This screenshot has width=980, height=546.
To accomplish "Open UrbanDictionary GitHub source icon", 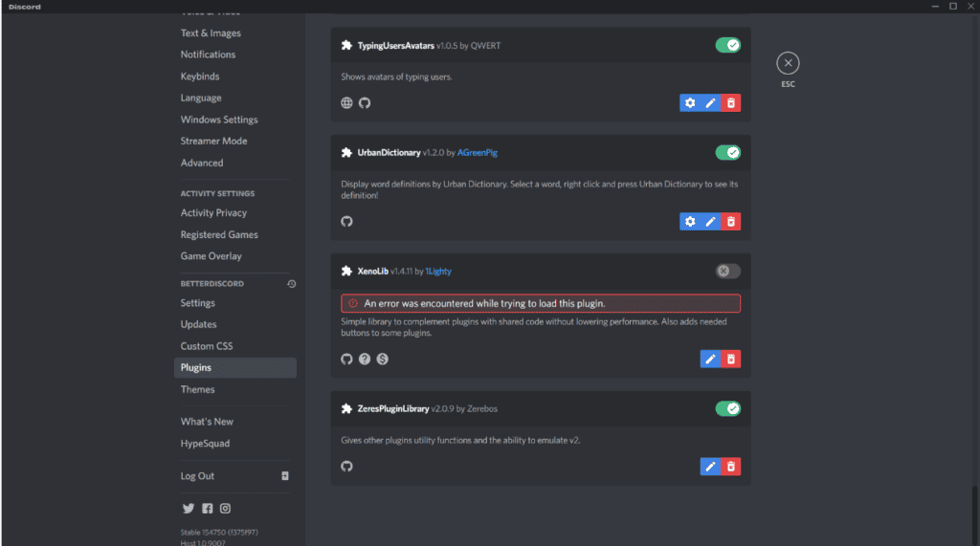I will point(346,222).
